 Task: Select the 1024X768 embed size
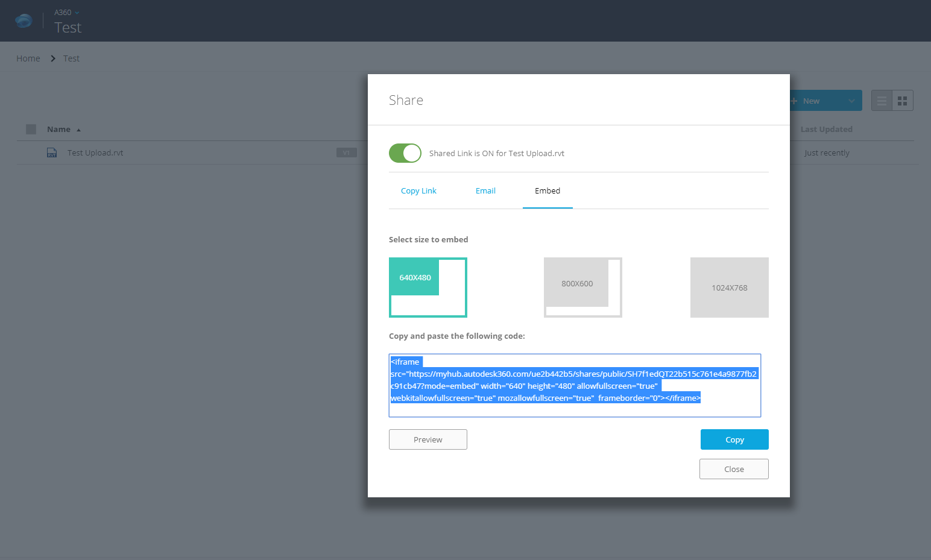pyautogui.click(x=729, y=288)
